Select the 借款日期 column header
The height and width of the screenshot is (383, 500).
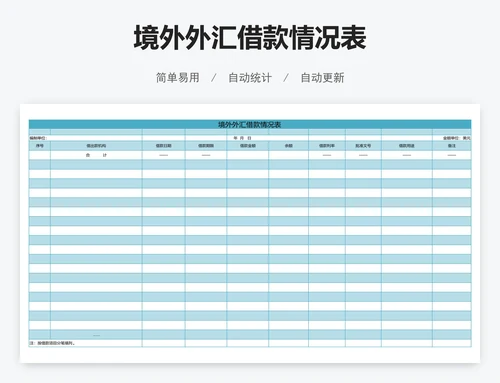pos(164,146)
